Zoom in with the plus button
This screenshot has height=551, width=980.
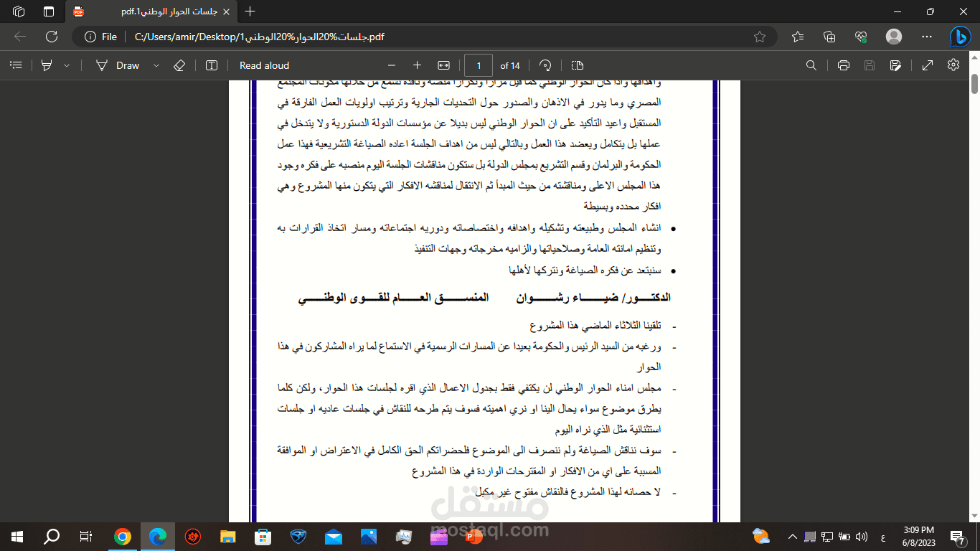coord(417,65)
